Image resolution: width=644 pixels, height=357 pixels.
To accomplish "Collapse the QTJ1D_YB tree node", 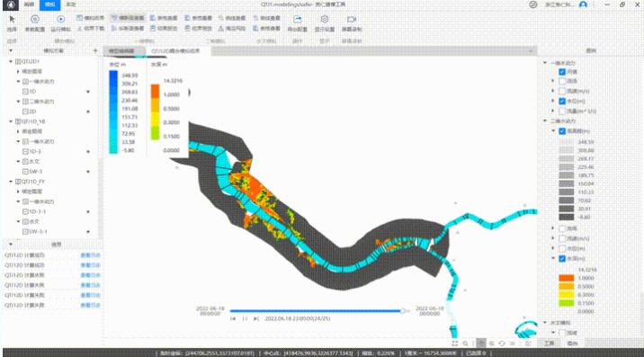I will [x=11, y=121].
